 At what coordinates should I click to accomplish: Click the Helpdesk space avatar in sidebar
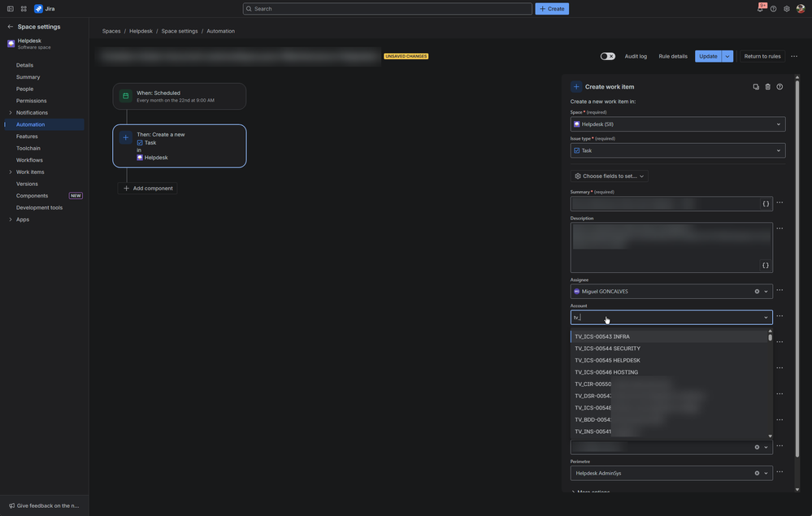coord(11,44)
